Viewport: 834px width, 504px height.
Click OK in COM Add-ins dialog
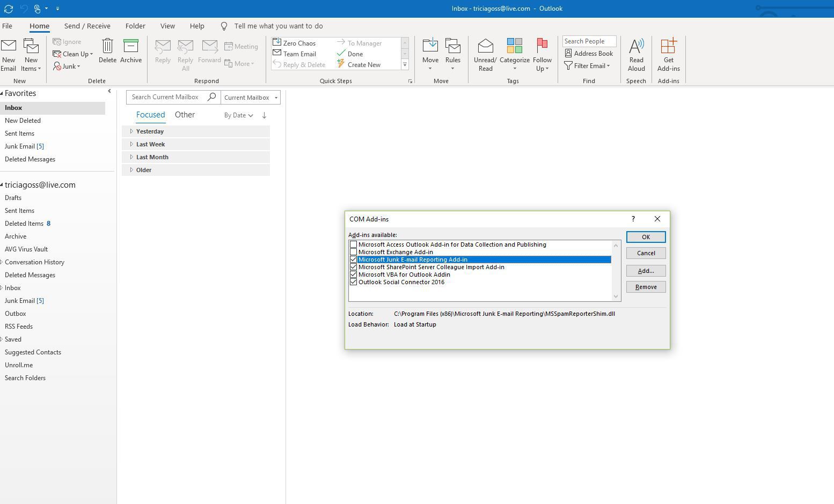pos(646,237)
